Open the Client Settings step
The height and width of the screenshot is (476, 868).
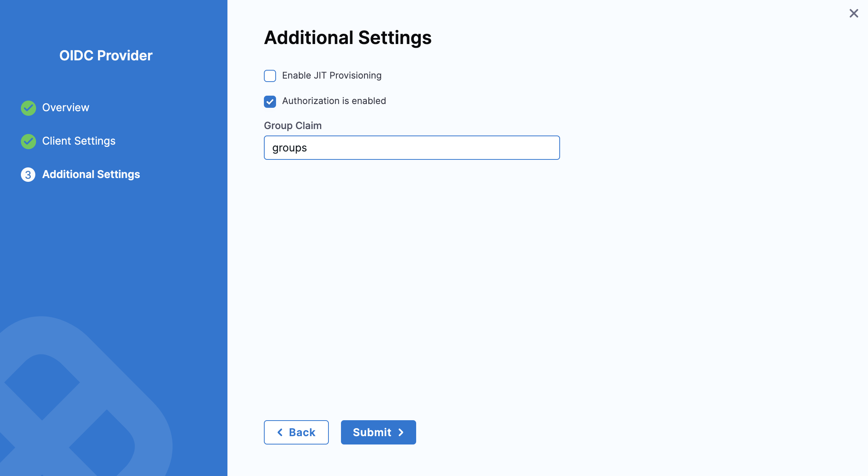tap(79, 141)
